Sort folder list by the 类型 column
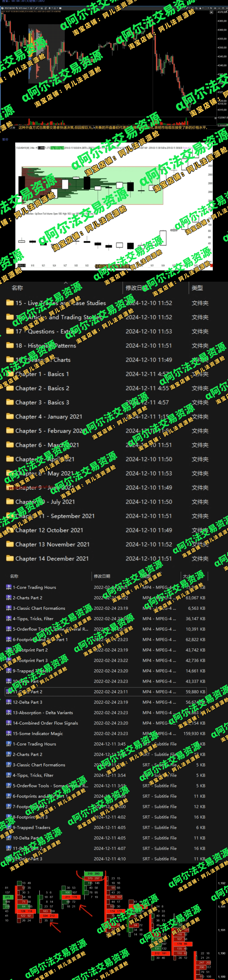 197,288
